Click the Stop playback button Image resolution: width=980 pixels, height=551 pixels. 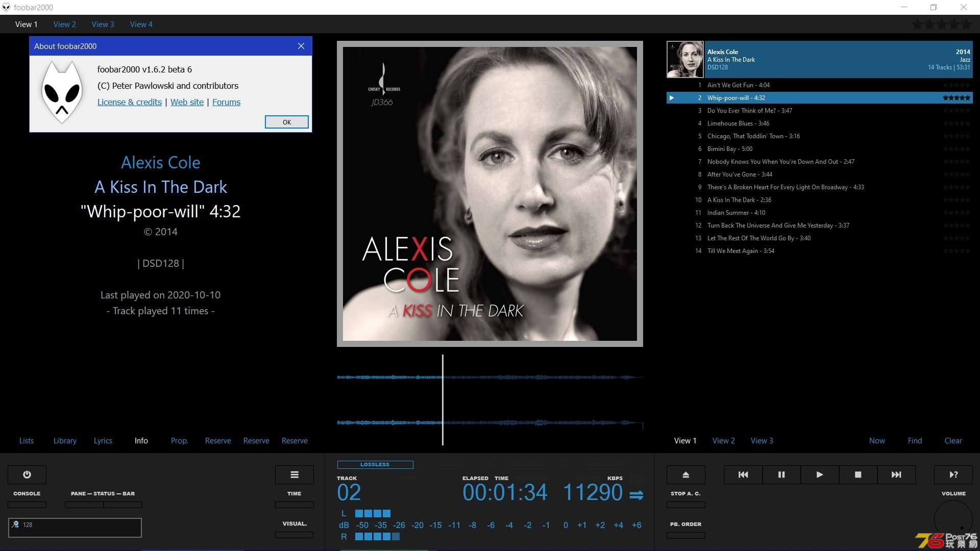pyautogui.click(x=857, y=474)
